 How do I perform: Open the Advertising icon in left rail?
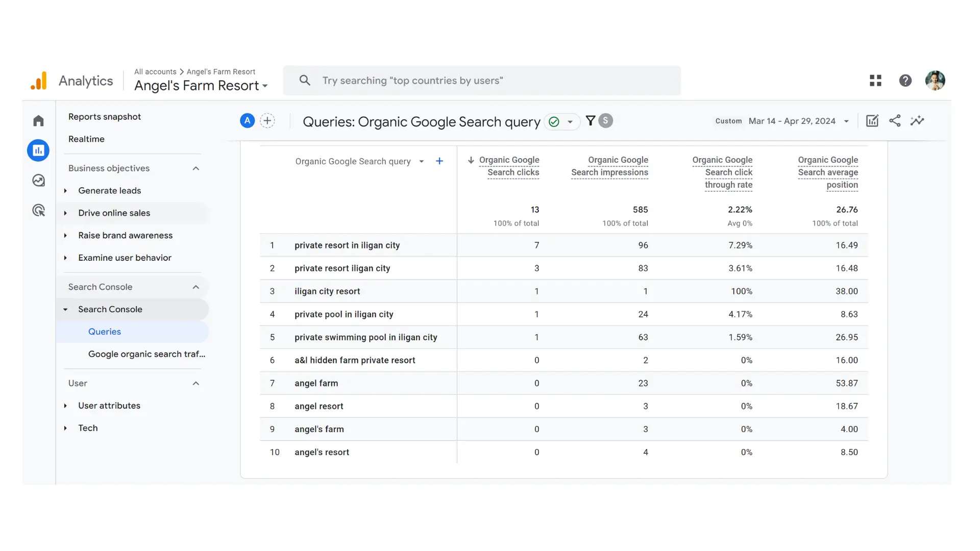(x=38, y=210)
